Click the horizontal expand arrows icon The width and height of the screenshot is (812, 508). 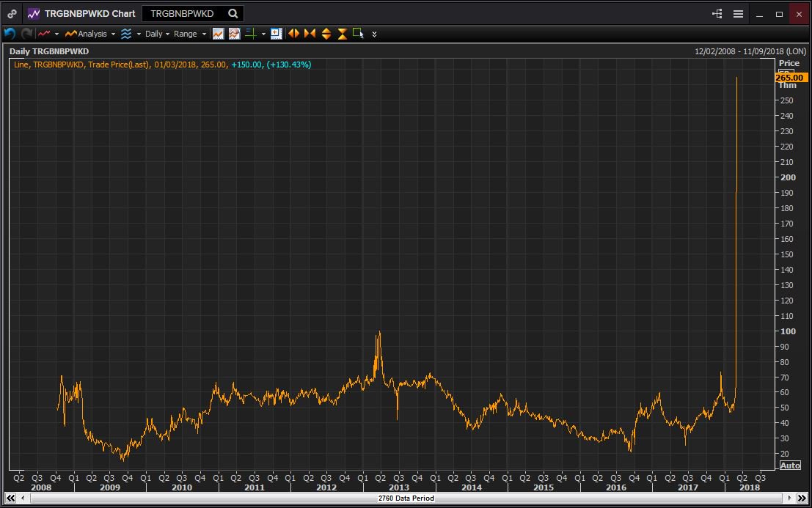pos(293,34)
